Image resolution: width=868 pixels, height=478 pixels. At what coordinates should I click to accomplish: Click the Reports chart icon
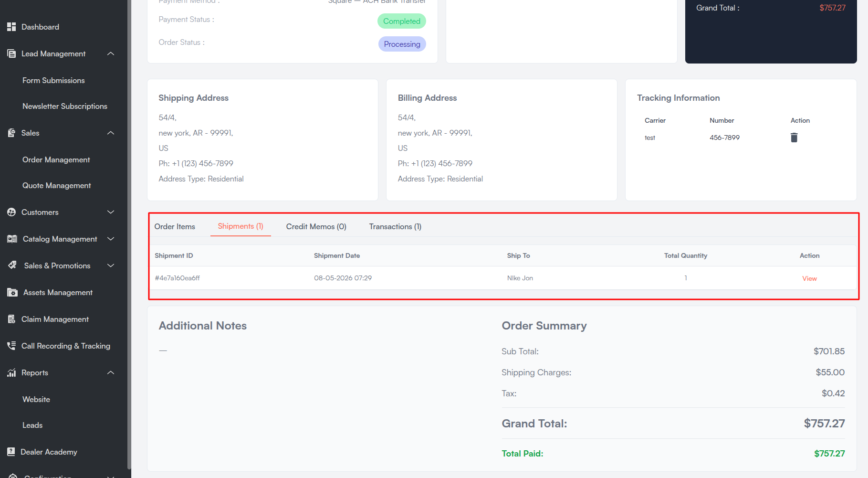pos(11,372)
